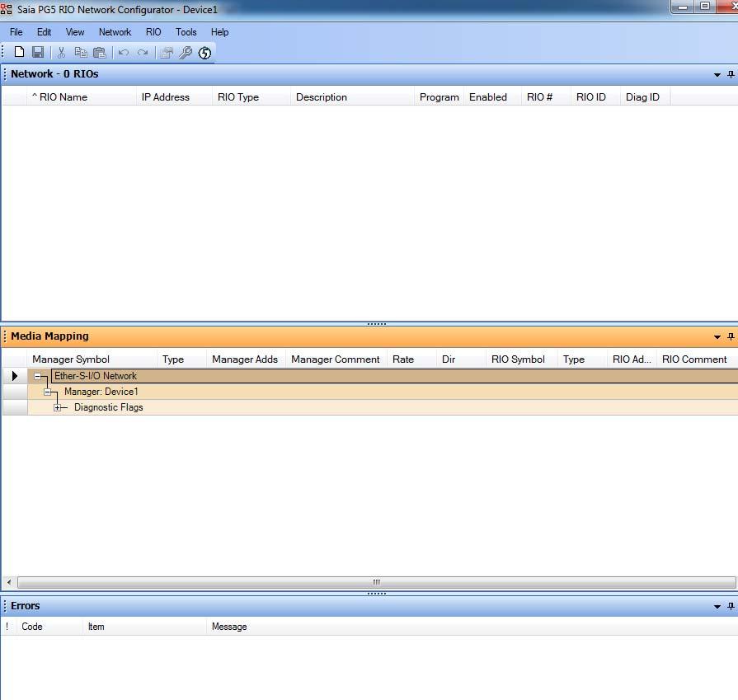Open the Errors panel dropdown arrow
Viewport: 738px width, 700px height.
tap(717, 607)
